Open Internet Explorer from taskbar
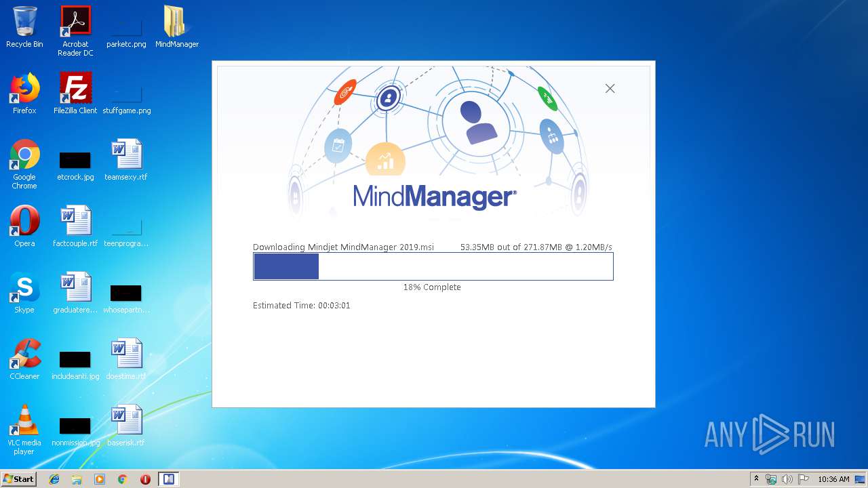The height and width of the screenshot is (488, 868). coord(54,479)
